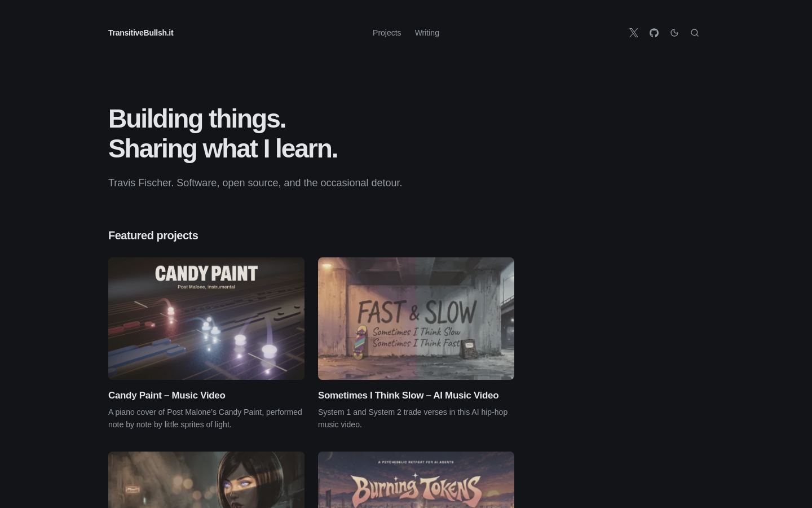Click the TransitiveBullsh.it site logo
Image resolution: width=812 pixels, height=508 pixels.
click(x=141, y=33)
